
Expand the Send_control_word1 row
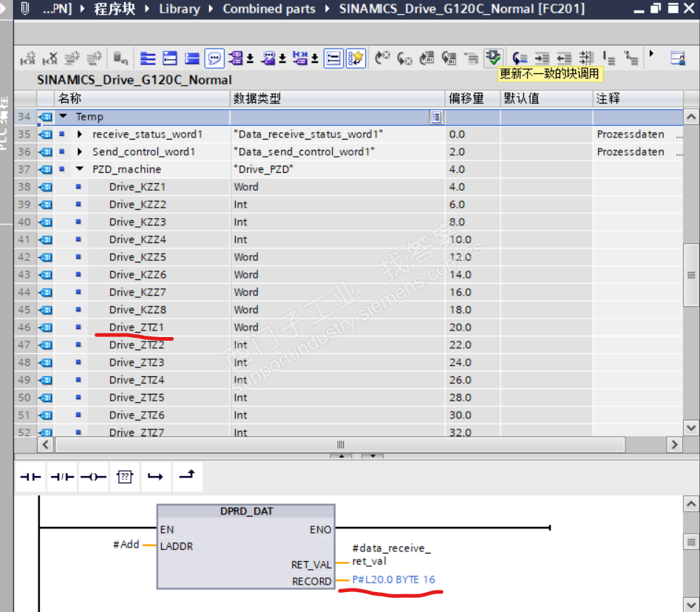[80, 152]
